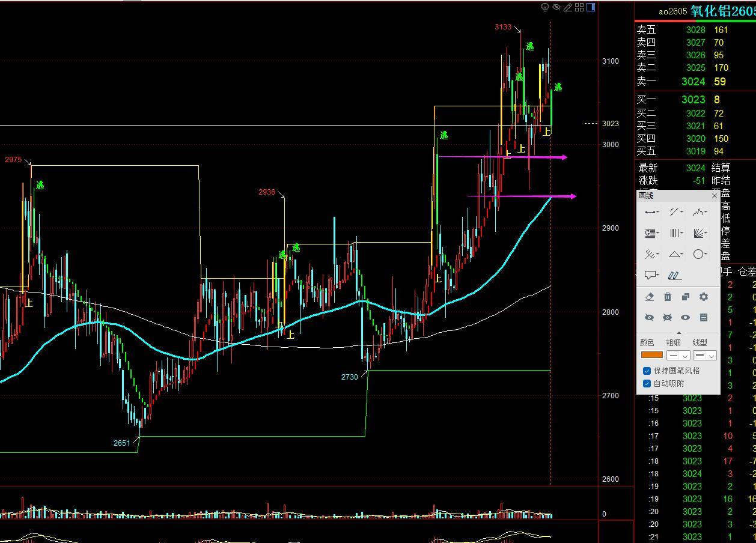The image size is (756, 543).
Task: Click the 3133 high price label
Action: (x=503, y=27)
